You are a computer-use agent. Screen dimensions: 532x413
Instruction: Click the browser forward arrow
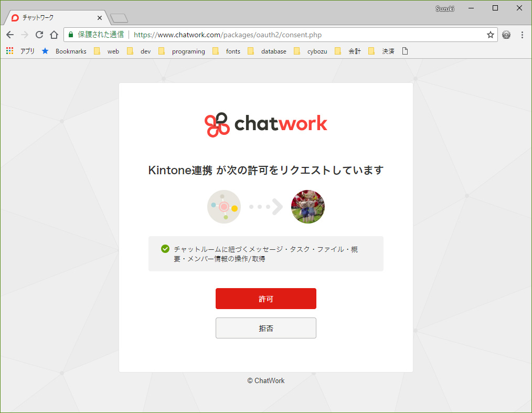pyautogui.click(x=25, y=35)
